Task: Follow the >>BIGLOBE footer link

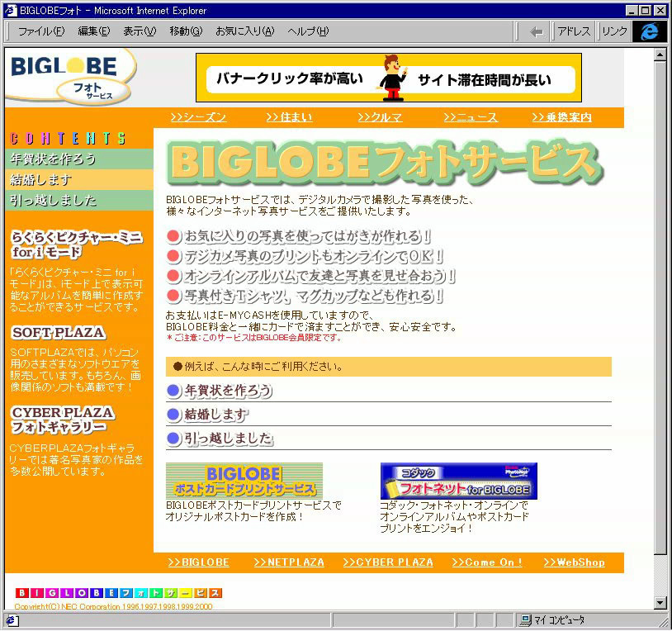Action: point(198,562)
